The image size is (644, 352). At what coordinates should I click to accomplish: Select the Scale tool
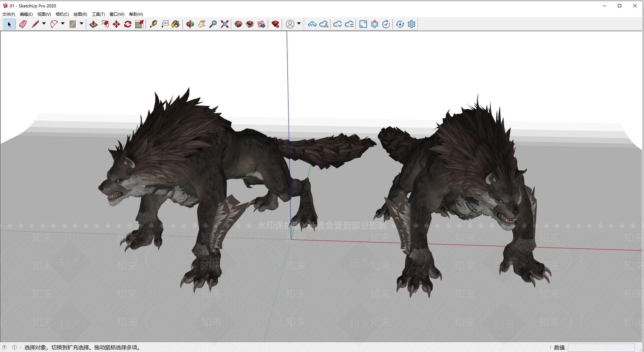pos(139,25)
